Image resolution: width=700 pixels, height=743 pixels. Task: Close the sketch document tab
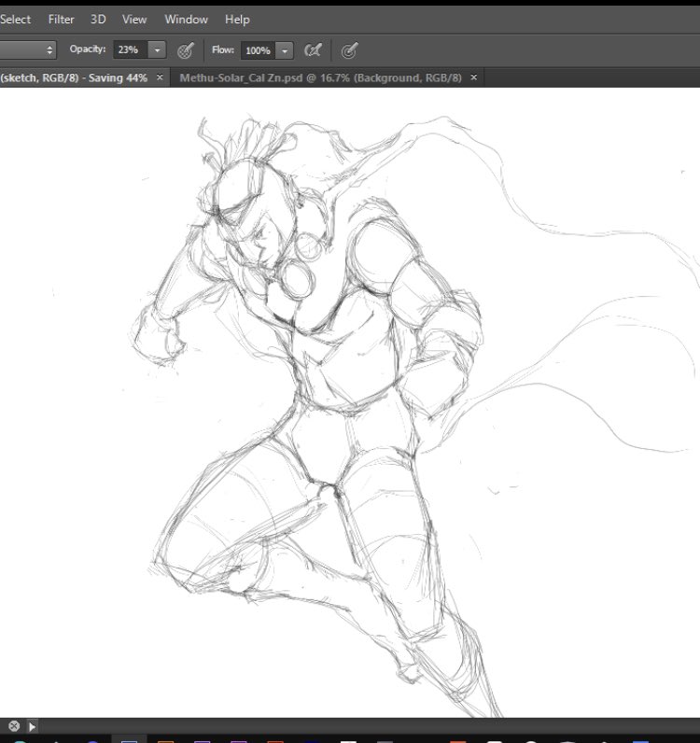pyautogui.click(x=160, y=77)
